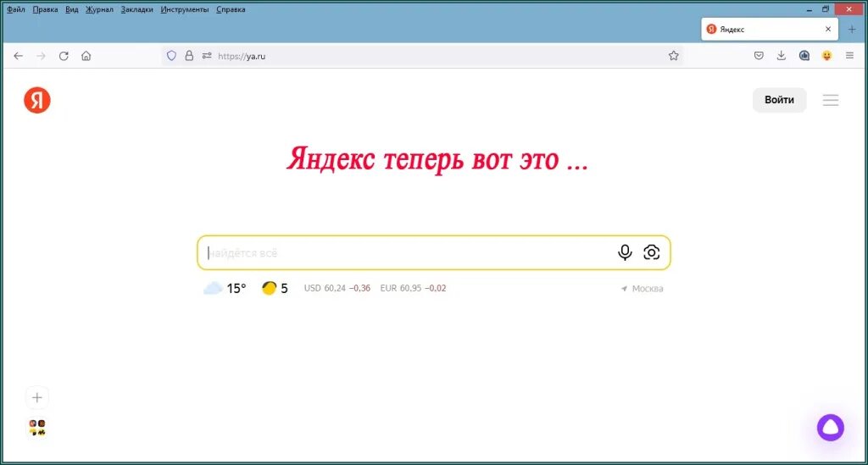This screenshot has width=868, height=465.
Task: Open the Правка menu
Action: pyautogui.click(x=45, y=9)
